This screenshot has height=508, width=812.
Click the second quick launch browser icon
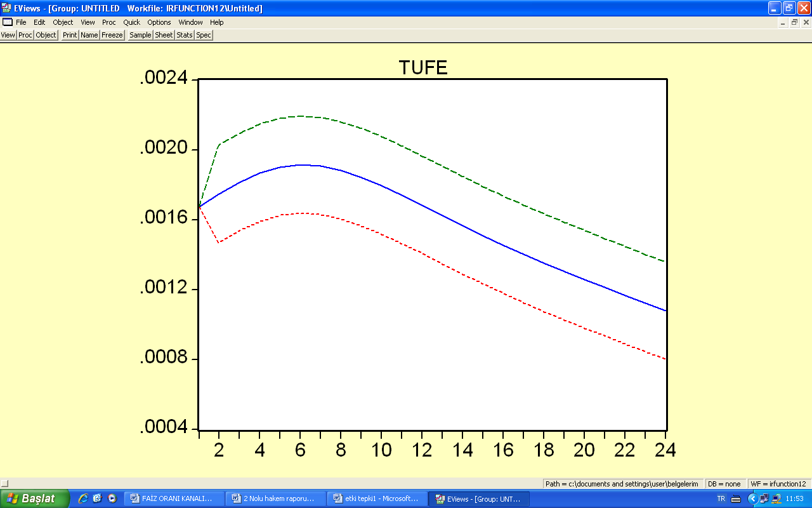97,498
